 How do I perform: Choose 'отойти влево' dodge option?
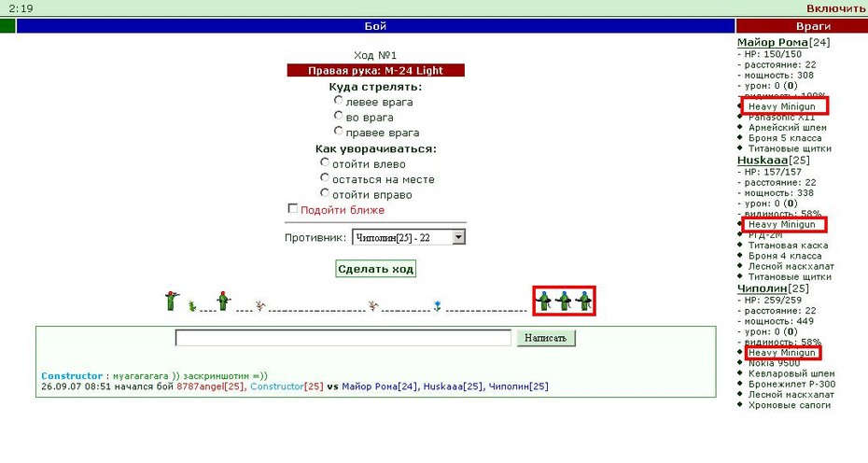pos(325,162)
